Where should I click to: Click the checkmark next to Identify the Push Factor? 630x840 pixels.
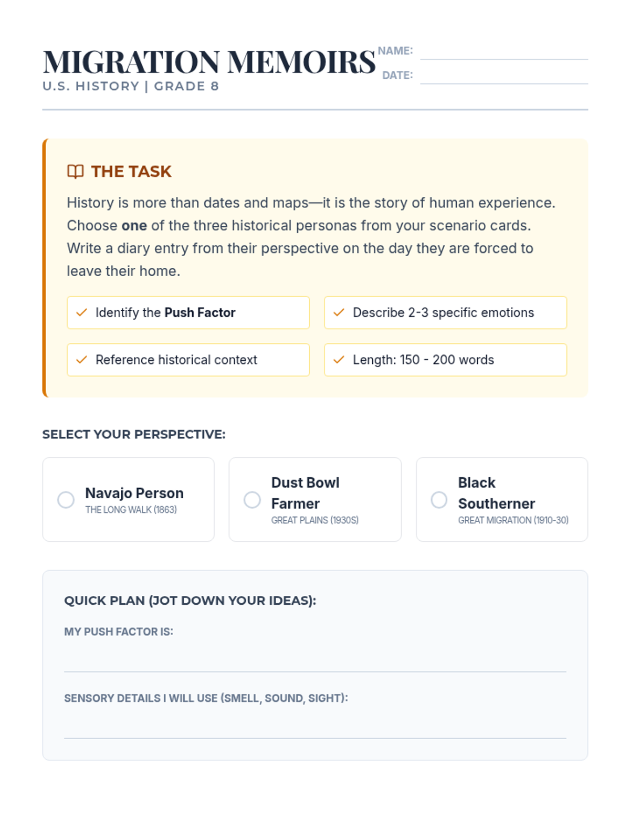[82, 313]
